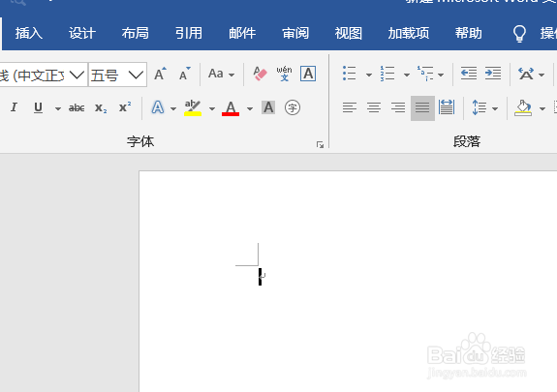Decrease paragraph indent
Image resolution: width=557 pixels, height=392 pixels.
(469, 74)
